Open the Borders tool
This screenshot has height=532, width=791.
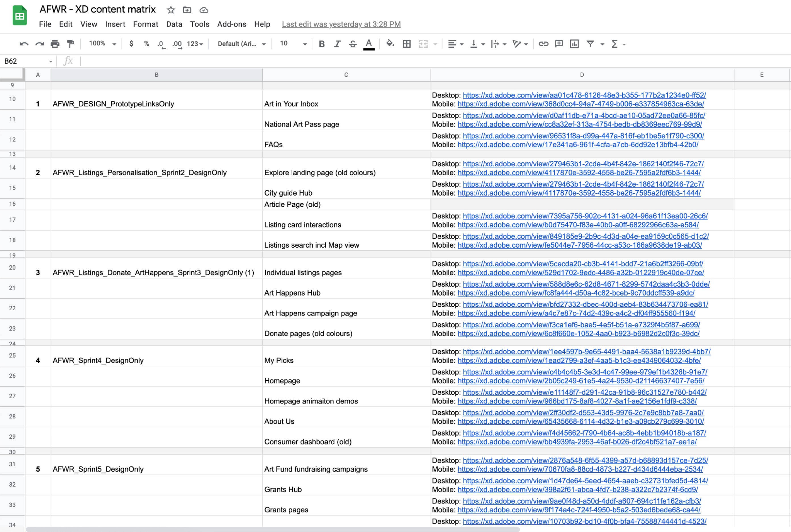tap(407, 44)
